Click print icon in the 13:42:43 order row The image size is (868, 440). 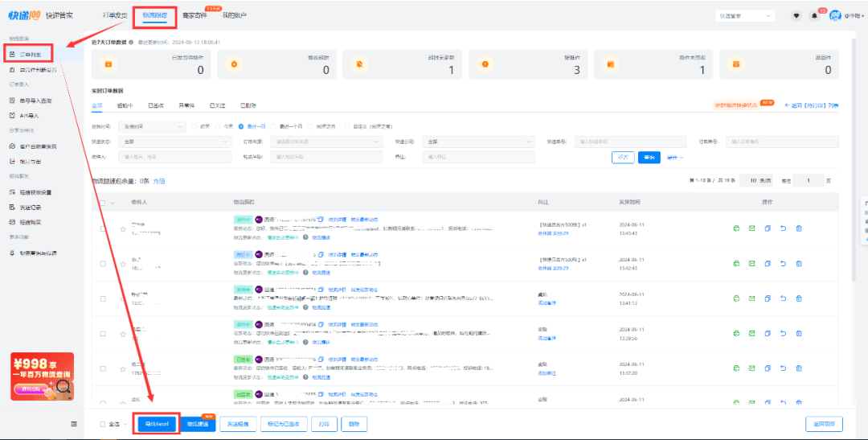pyautogui.click(x=736, y=263)
